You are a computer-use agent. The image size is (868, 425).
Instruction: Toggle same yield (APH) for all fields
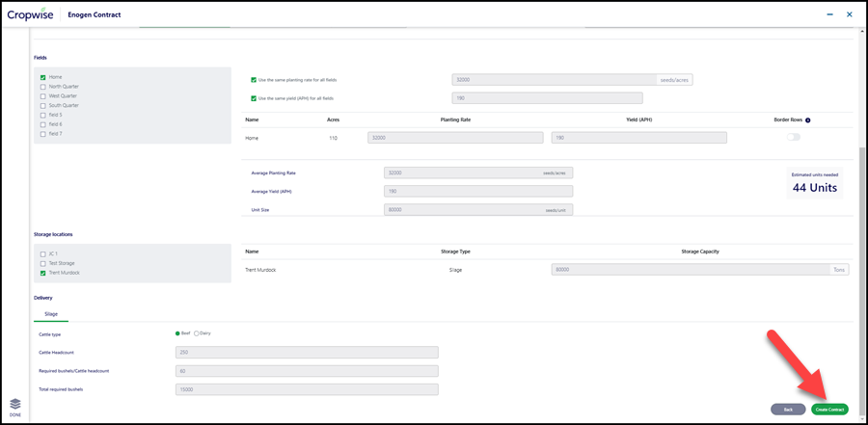click(x=254, y=98)
